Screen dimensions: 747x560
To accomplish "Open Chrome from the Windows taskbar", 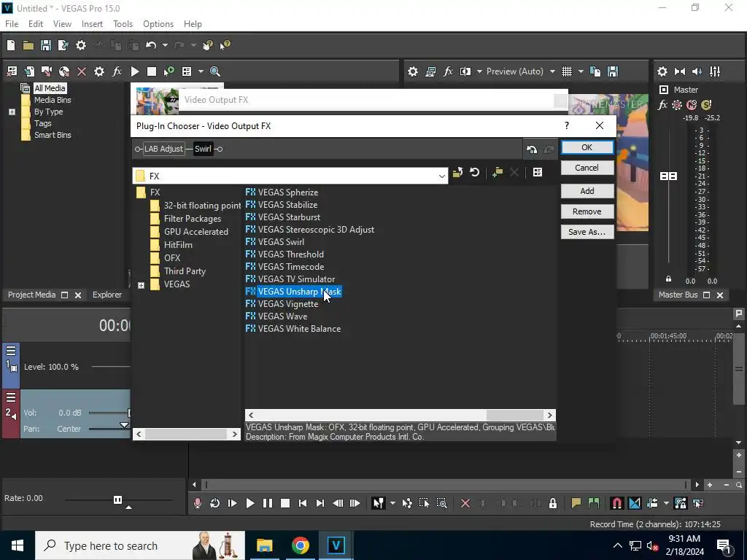I will [x=300, y=545].
